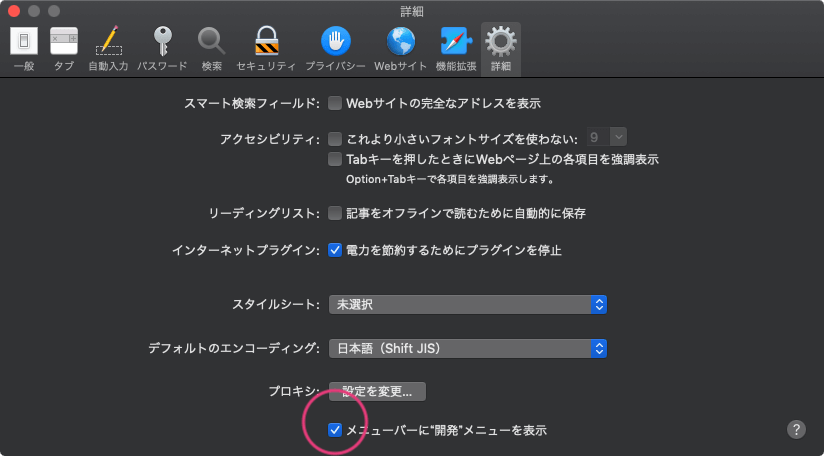Enable Tabキー highlight items checkbox
The height and width of the screenshot is (456, 824).
click(336, 160)
